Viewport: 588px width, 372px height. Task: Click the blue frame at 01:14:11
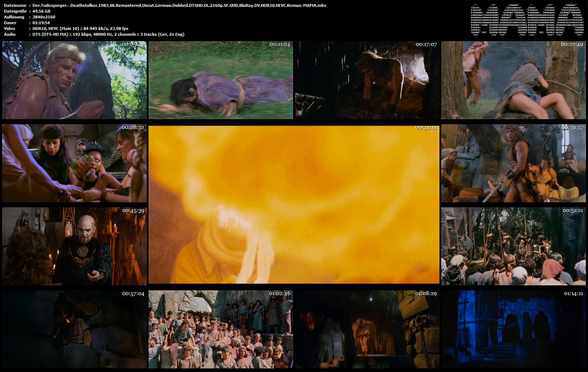514,329
